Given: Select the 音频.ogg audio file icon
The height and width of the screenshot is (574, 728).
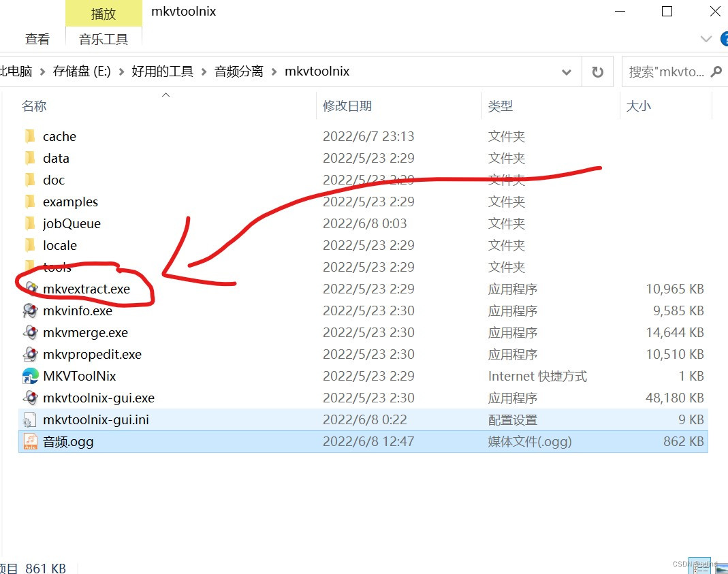Looking at the screenshot, I should point(30,441).
